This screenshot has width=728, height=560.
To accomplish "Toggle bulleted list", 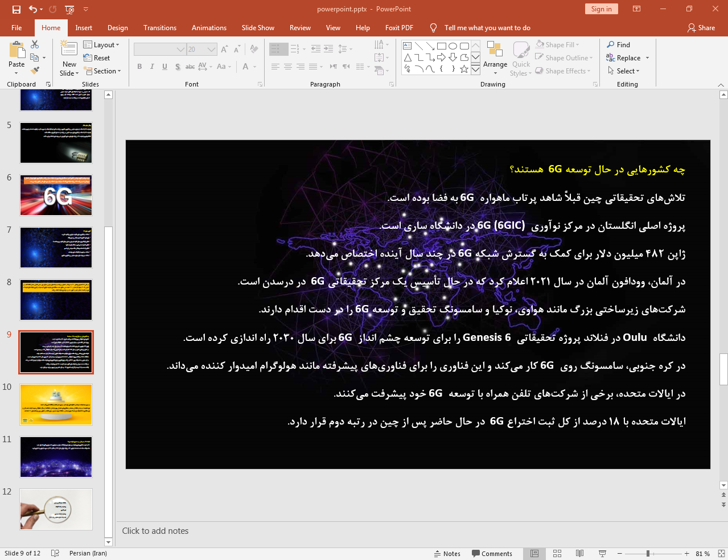I will [x=276, y=50].
